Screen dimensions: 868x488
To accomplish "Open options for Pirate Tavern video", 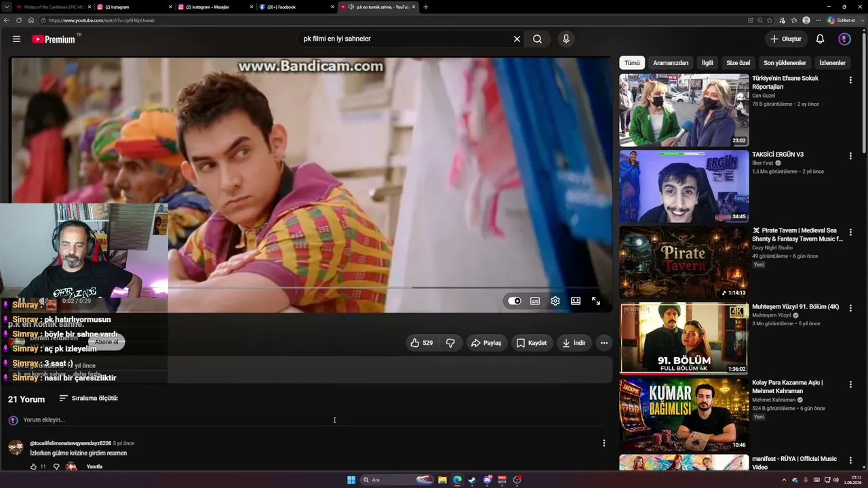I will tap(850, 232).
